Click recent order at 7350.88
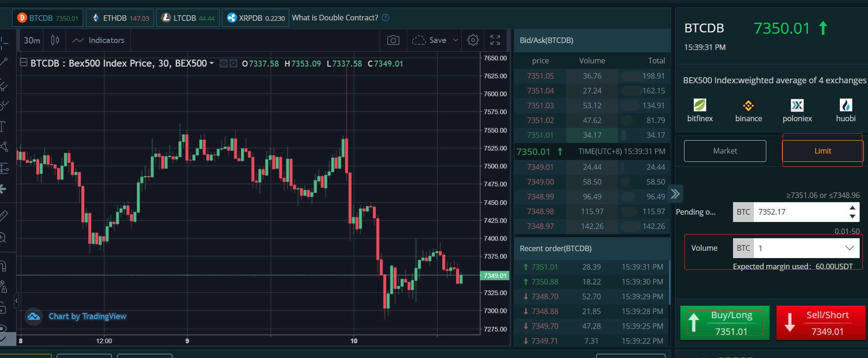Image resolution: width=868 pixels, height=358 pixels. click(592, 282)
